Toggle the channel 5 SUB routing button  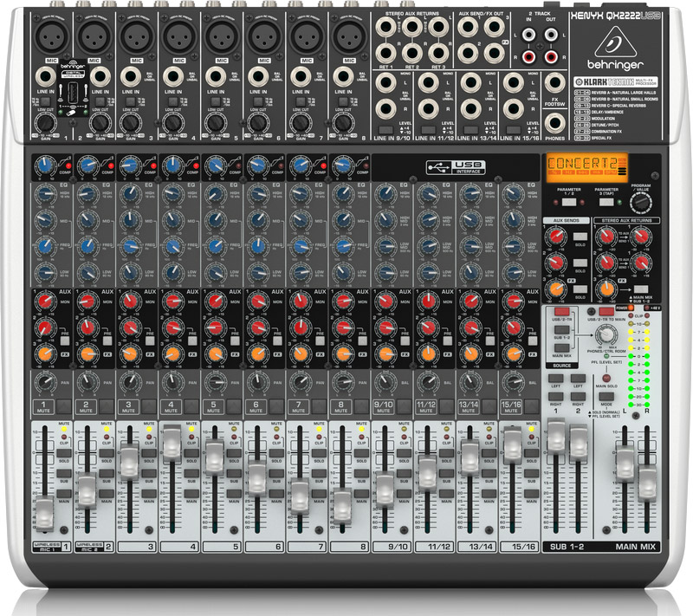pos(234,474)
